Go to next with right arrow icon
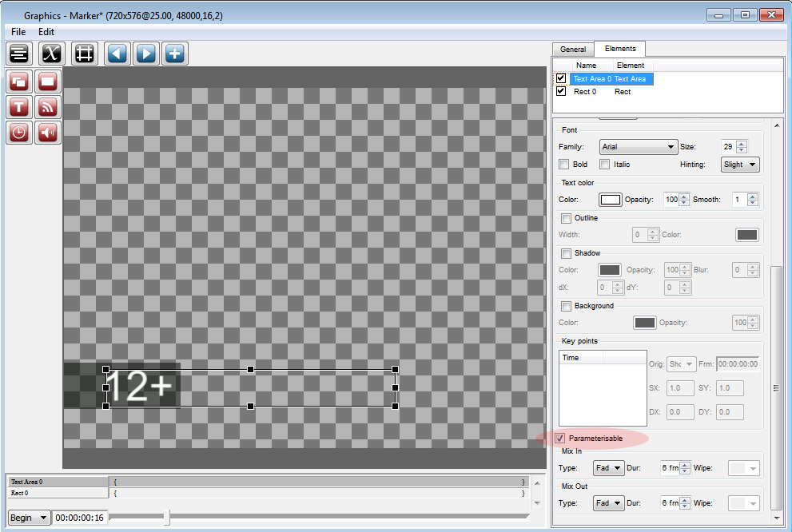Image resolution: width=792 pixels, height=532 pixels. click(146, 53)
